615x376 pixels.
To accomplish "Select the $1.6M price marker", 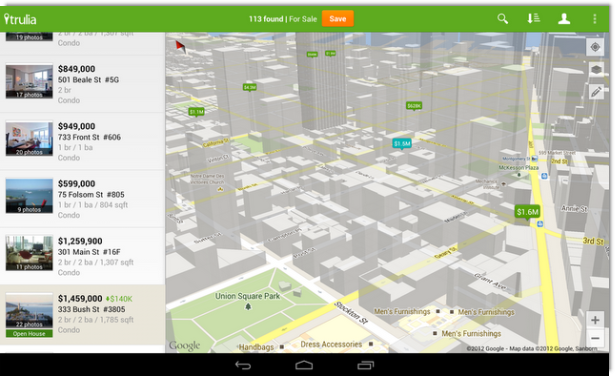I will [528, 213].
